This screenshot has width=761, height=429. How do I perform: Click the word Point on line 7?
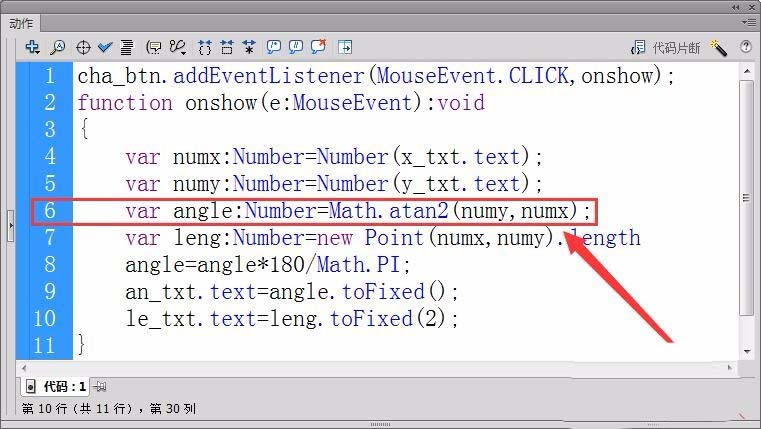click(x=394, y=238)
